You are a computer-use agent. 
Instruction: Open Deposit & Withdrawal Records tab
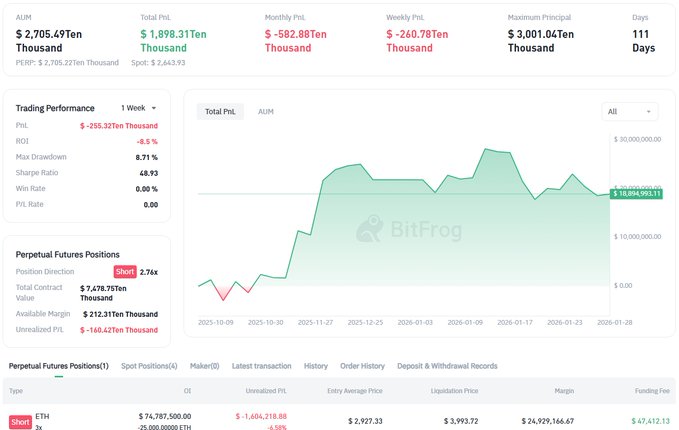pyautogui.click(x=447, y=366)
